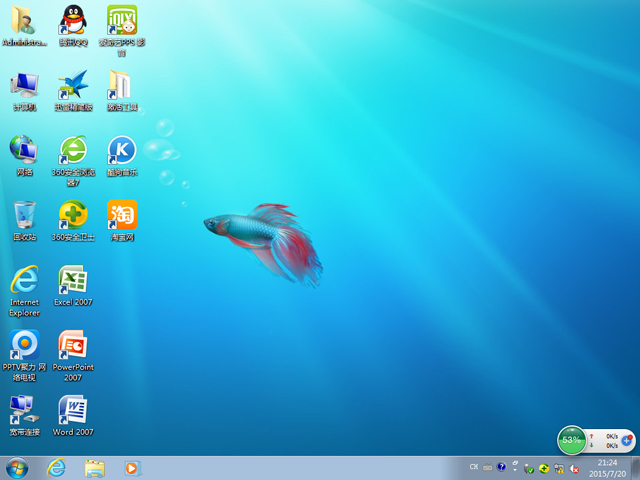Viewport: 640px width, 480px height.
Task: Click the blue plus button on floating widget
Action: [x=627, y=440]
